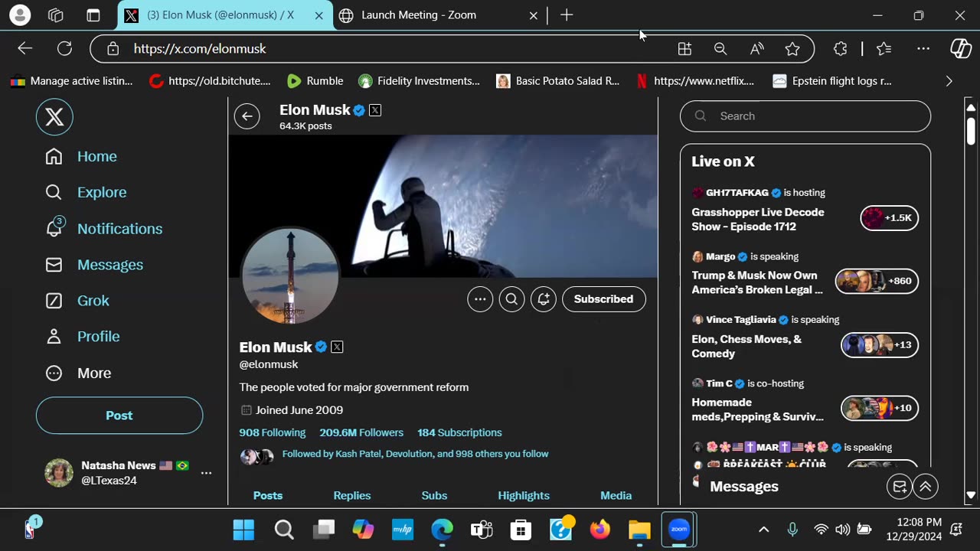Click X affiliate badge beside profile name

(337, 347)
